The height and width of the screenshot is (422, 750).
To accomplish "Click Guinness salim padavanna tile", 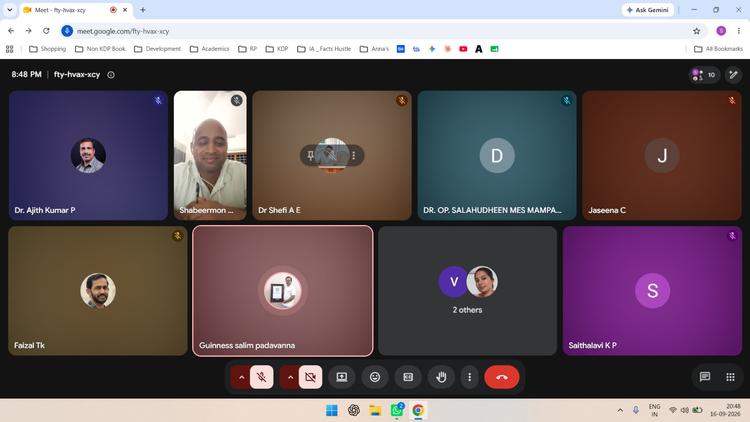I will point(283,290).
